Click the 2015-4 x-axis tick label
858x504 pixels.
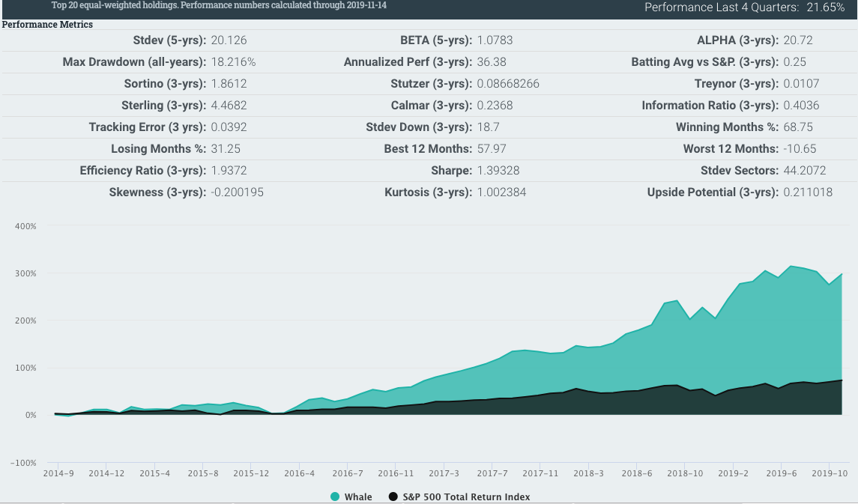pyautogui.click(x=154, y=473)
